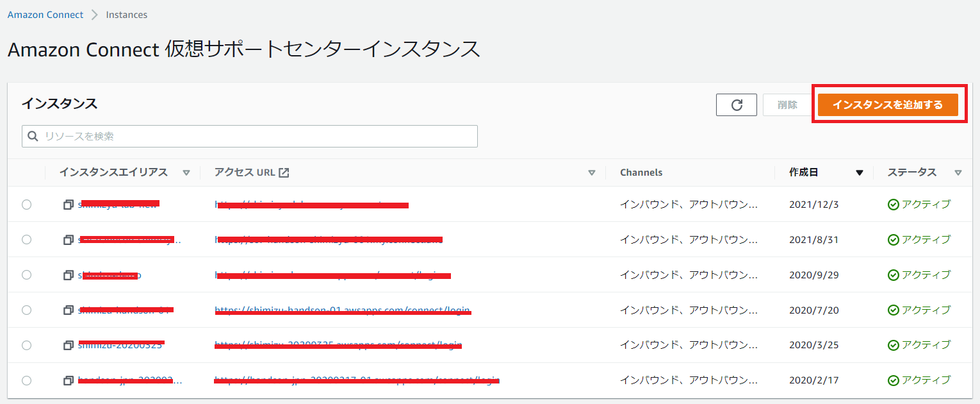This screenshot has width=980, height=404.
Task: Select the radio button for 2020/3/25 instance
Action: (26, 346)
